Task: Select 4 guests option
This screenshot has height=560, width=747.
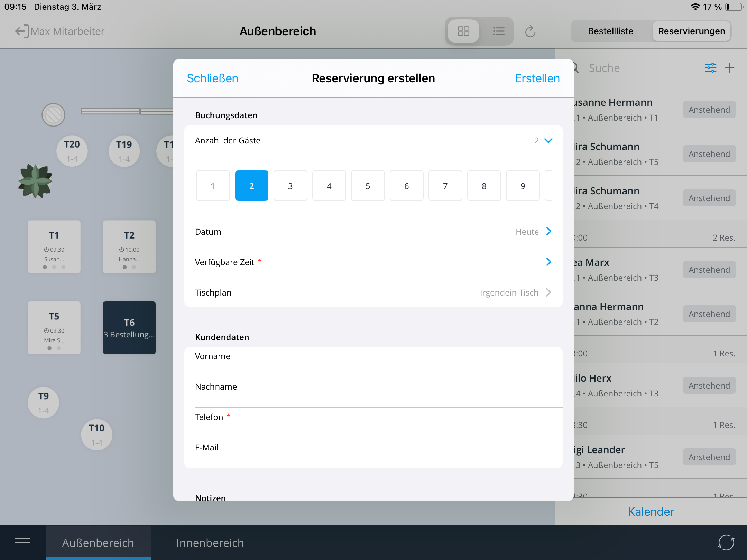Action: pos(329,186)
